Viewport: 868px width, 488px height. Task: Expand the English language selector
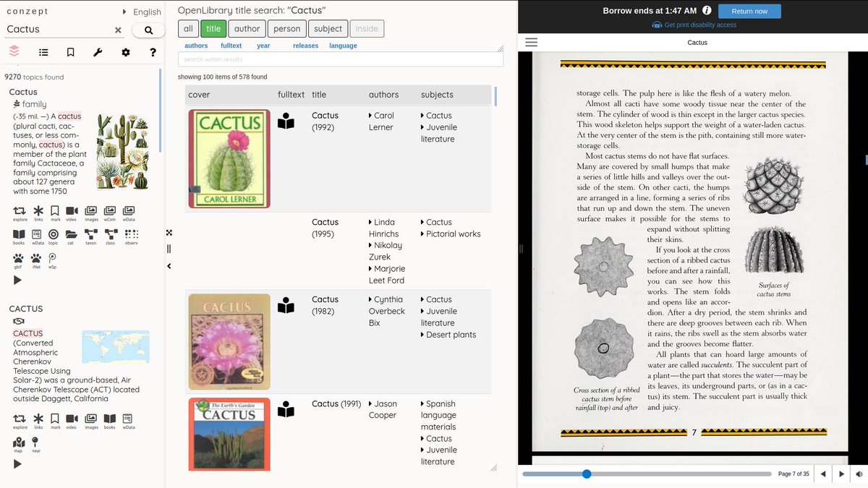tap(142, 12)
